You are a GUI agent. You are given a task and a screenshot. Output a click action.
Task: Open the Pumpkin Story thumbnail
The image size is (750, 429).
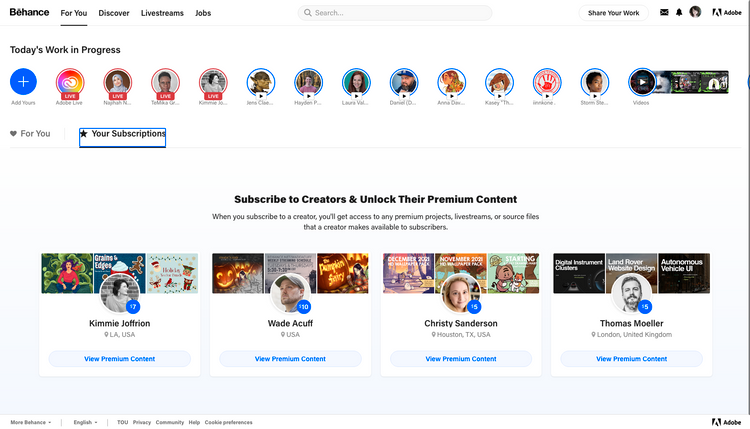(x=342, y=273)
